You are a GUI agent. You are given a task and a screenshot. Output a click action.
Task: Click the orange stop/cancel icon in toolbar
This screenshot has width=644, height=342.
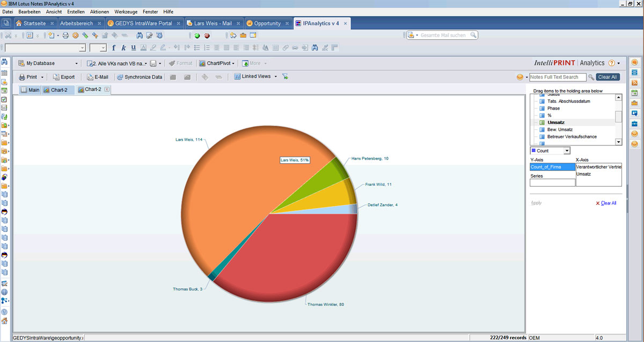click(75, 35)
